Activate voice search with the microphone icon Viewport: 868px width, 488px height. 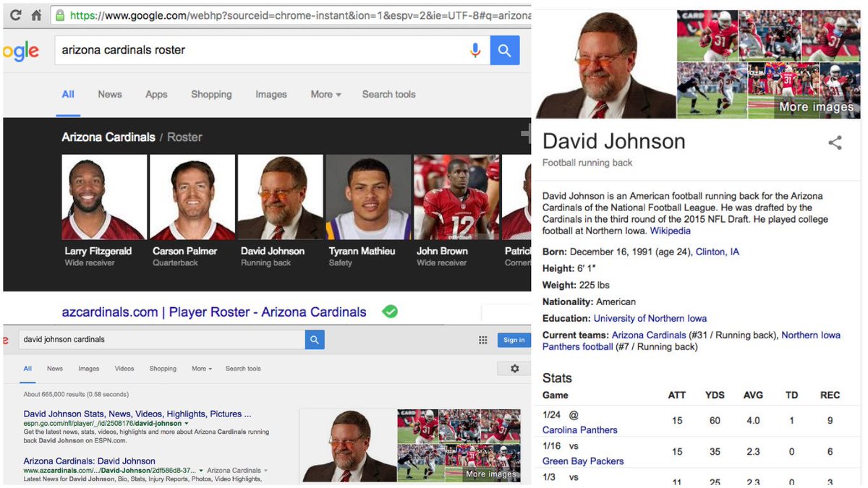coord(476,51)
